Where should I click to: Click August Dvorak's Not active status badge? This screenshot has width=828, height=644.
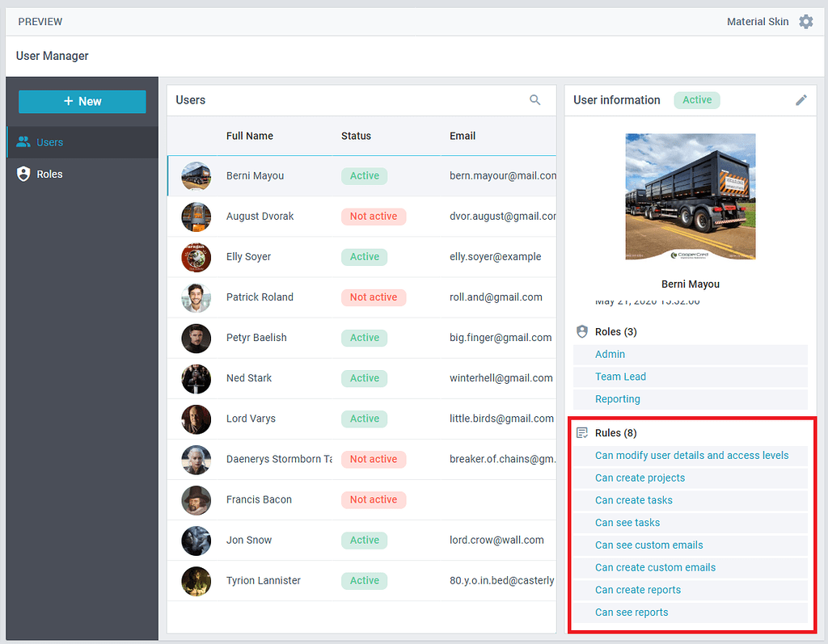click(374, 217)
